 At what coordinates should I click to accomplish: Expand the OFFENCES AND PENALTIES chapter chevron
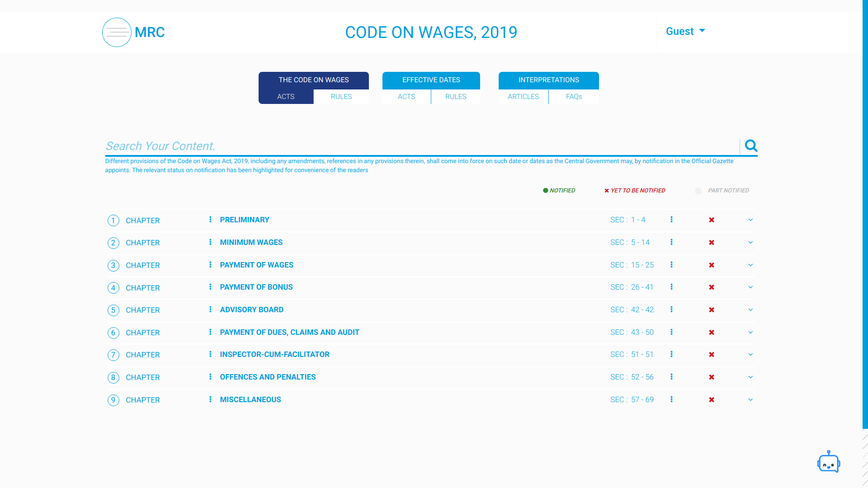point(750,377)
